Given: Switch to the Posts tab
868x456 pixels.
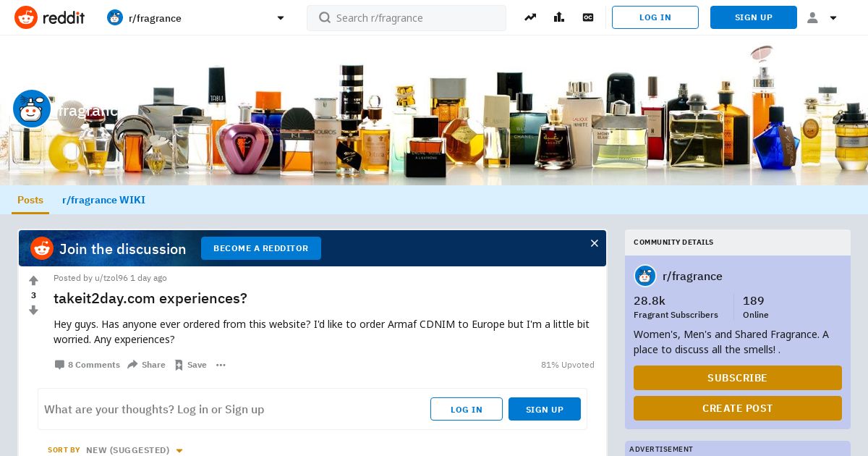Looking at the screenshot, I should (30, 200).
